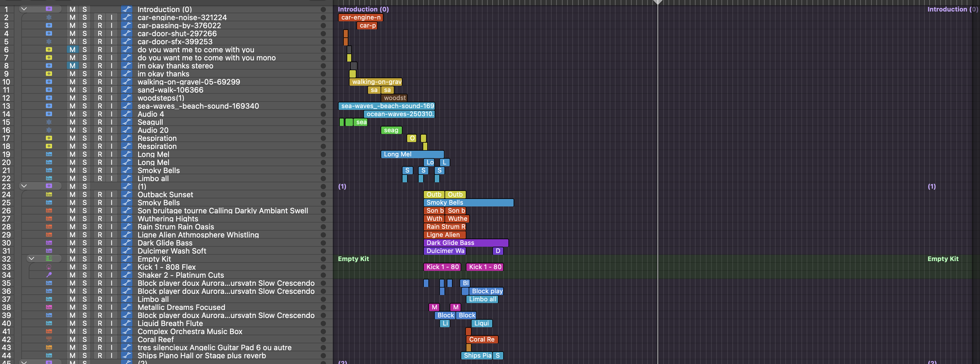Solo the Outback Sunset track
This screenshot has width=980, height=364.
pyautogui.click(x=84, y=195)
